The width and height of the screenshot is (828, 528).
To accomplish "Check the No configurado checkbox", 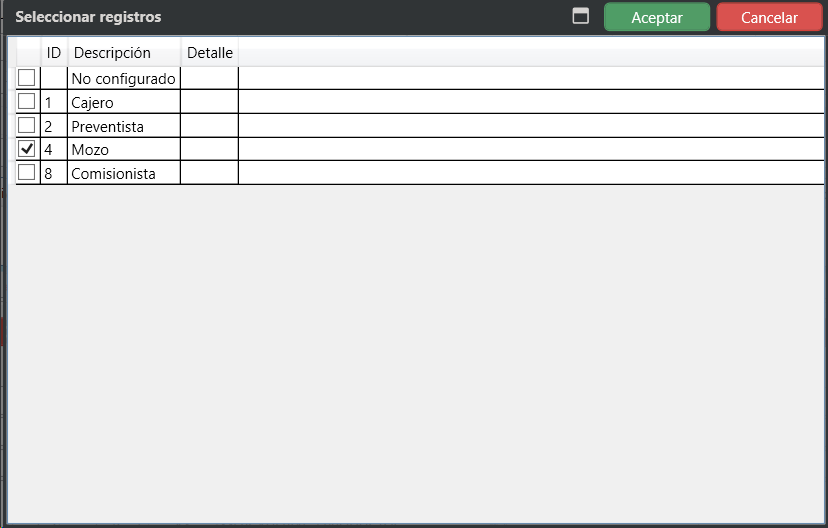I will [x=27, y=78].
